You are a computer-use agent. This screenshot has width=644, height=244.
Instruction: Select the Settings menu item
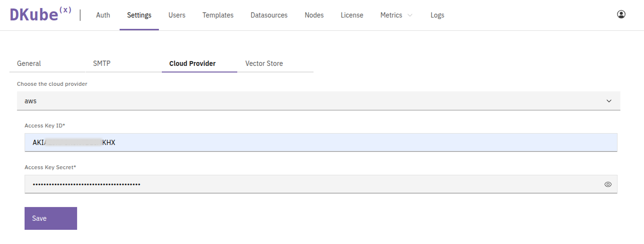[139, 15]
